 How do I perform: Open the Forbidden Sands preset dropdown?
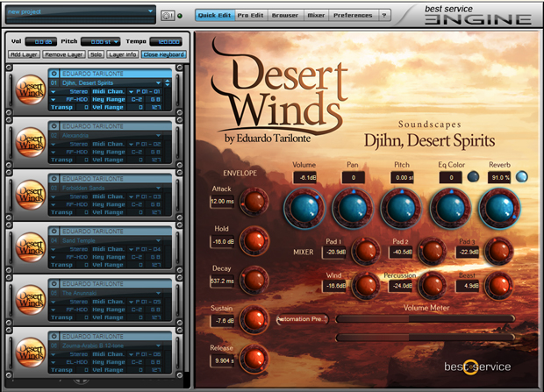coord(158,188)
